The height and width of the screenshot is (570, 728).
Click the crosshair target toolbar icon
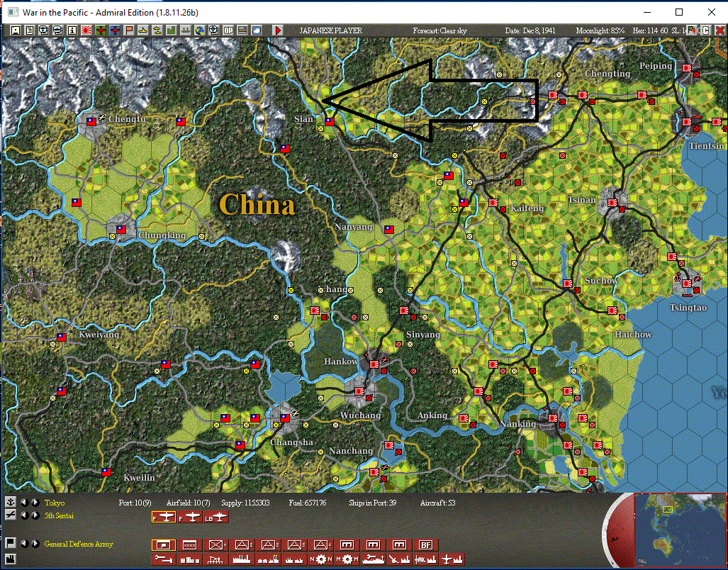[213, 30]
